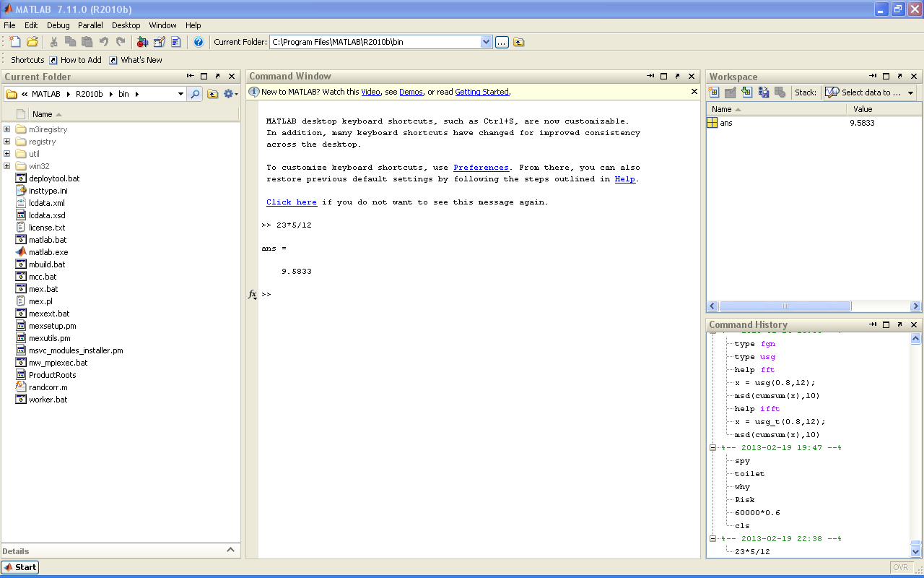Image resolution: width=924 pixels, height=578 pixels.
Task: Click the Cut scissors icon
Action: [x=53, y=42]
